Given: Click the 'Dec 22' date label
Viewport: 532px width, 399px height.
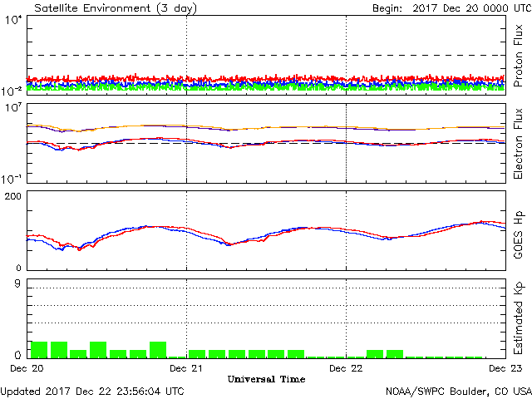Looking at the screenshot, I should pos(346,368).
